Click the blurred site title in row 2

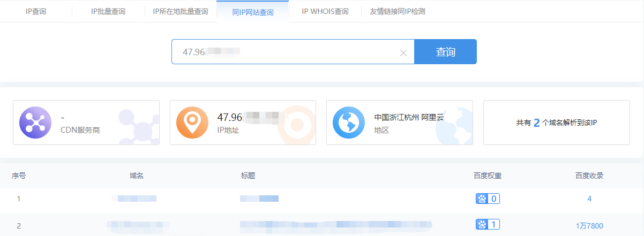[335, 225]
